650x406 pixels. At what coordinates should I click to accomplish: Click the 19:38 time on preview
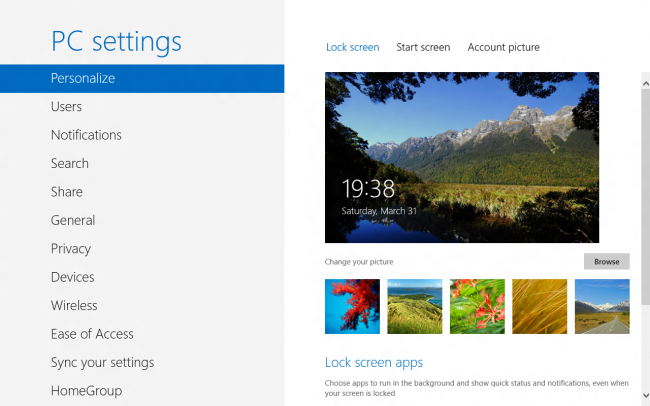pyautogui.click(x=368, y=189)
